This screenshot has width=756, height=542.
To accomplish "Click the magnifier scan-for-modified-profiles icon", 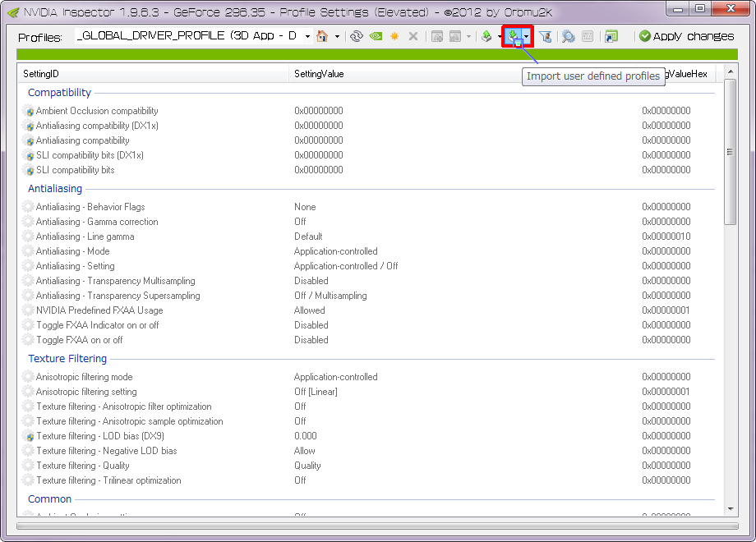I will 569,36.
